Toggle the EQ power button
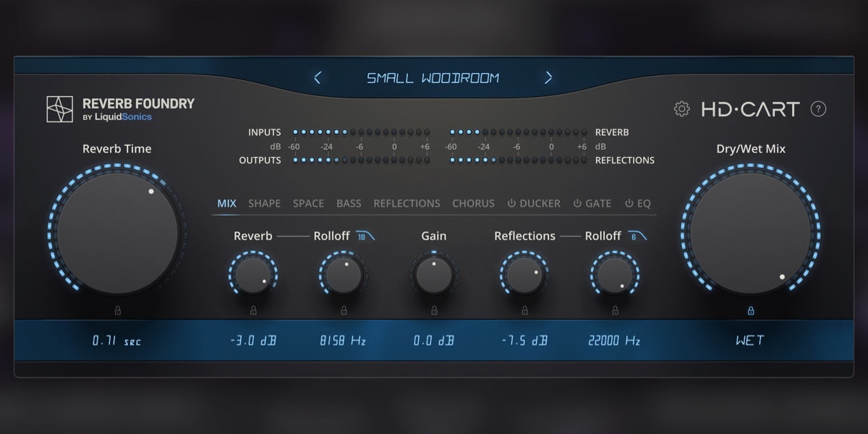Screen dimensions: 868x434 click(629, 204)
